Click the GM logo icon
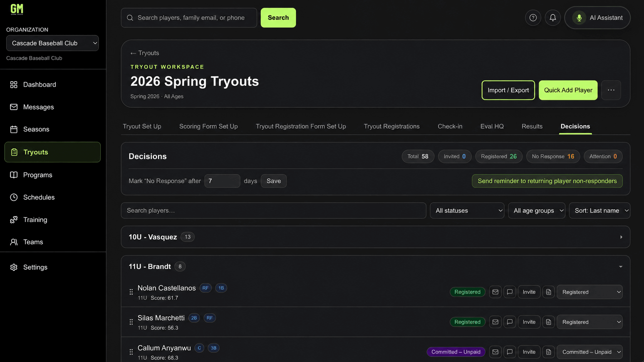This screenshot has height=362, width=644. [x=17, y=9]
